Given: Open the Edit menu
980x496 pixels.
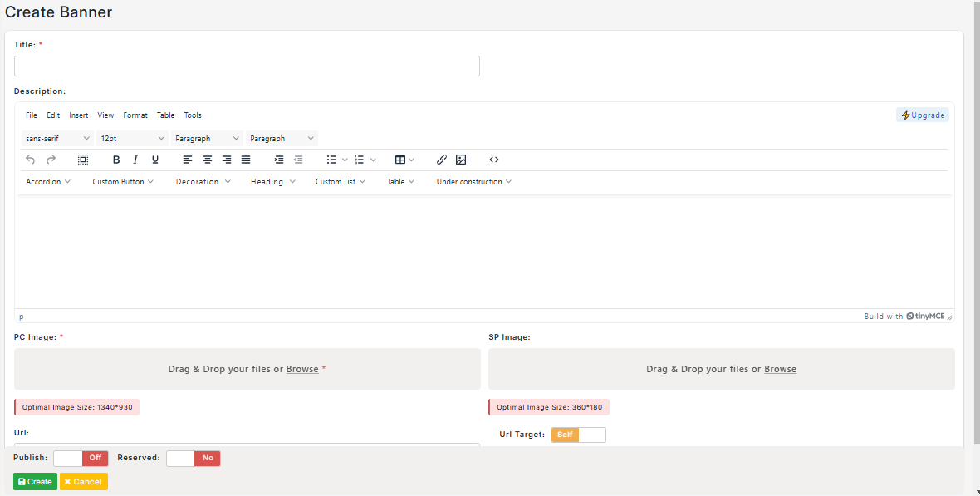Looking at the screenshot, I should 53,115.
